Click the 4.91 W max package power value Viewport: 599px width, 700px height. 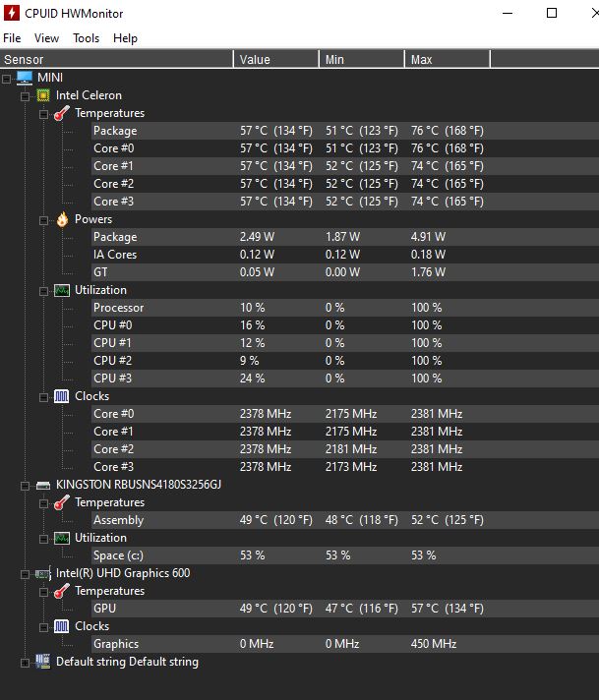coord(428,237)
